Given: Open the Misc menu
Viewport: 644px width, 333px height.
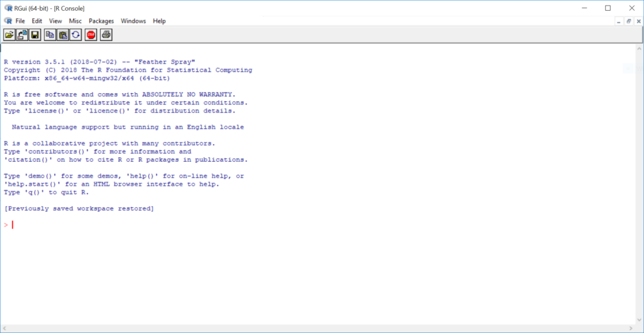Looking at the screenshot, I should coord(75,21).
